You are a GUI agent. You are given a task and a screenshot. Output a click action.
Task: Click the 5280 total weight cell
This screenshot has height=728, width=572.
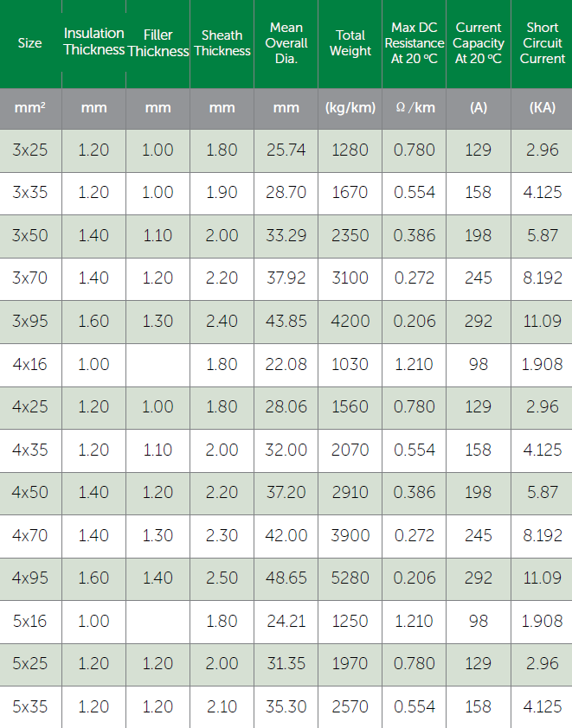(350, 578)
